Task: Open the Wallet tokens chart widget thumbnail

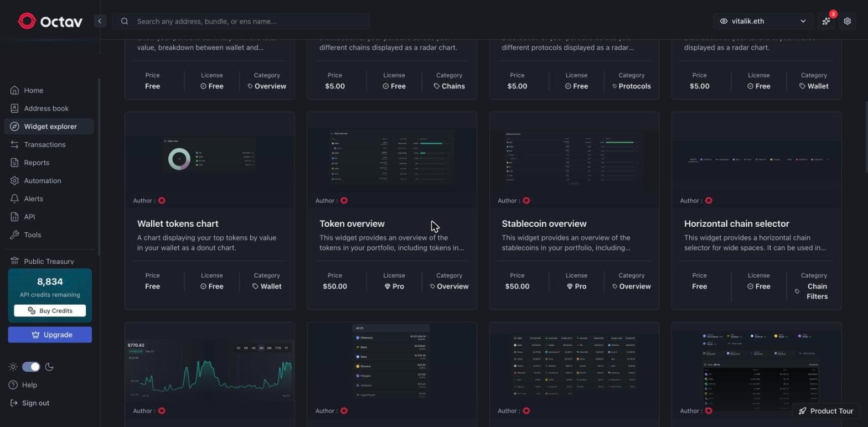Action: point(210,160)
